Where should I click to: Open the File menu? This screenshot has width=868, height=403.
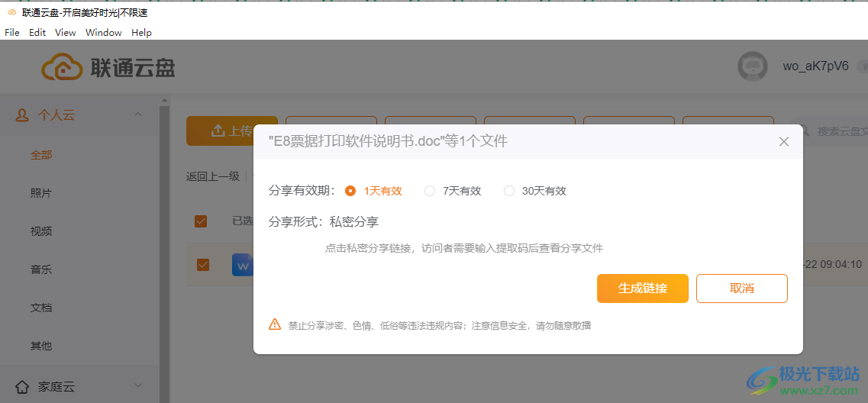tap(12, 33)
